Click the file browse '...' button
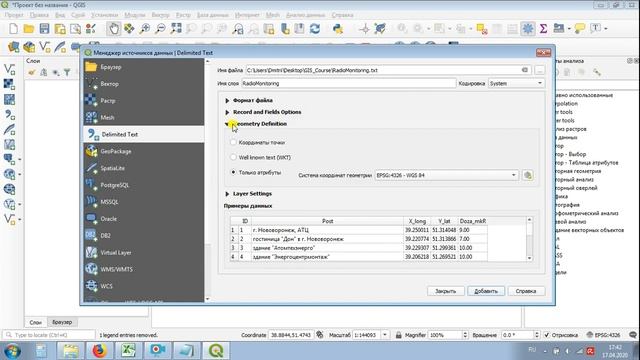This screenshot has width=640, height=360. pos(540,70)
